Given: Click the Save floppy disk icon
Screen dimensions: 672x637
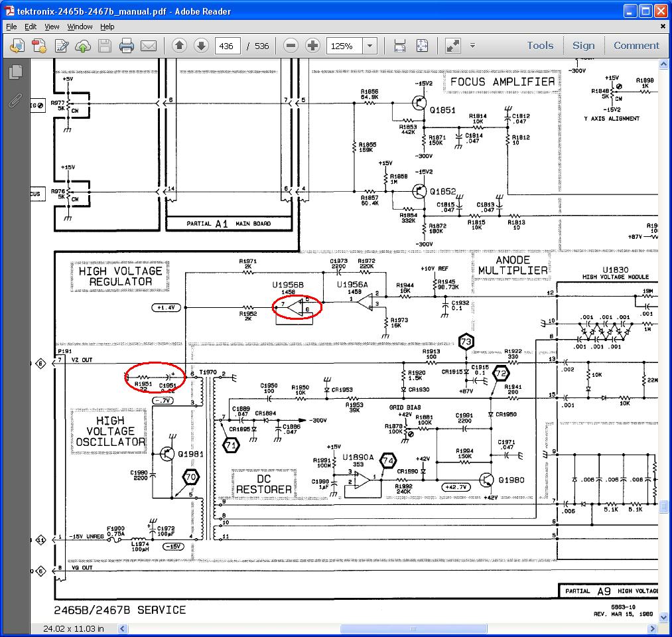Looking at the screenshot, I should (105, 45).
